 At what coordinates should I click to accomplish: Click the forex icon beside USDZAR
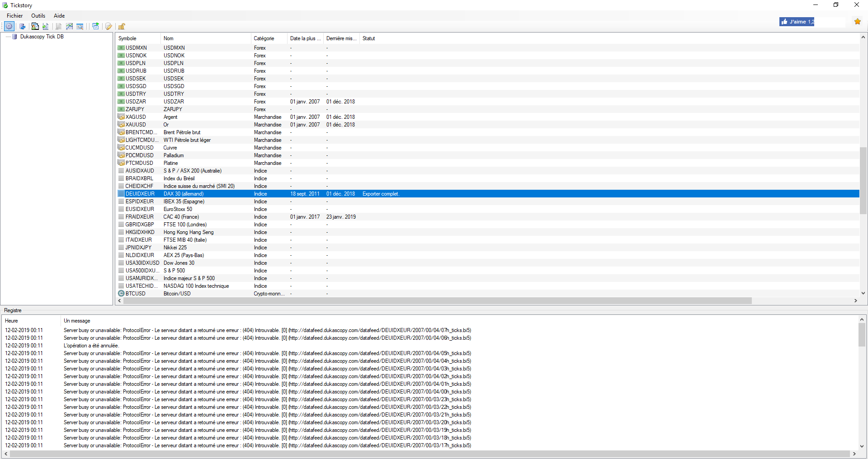click(x=121, y=101)
